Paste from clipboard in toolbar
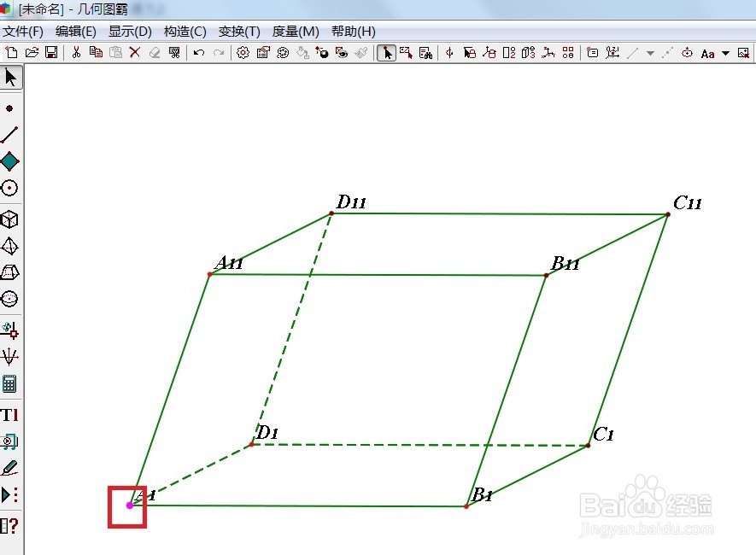 115,52
